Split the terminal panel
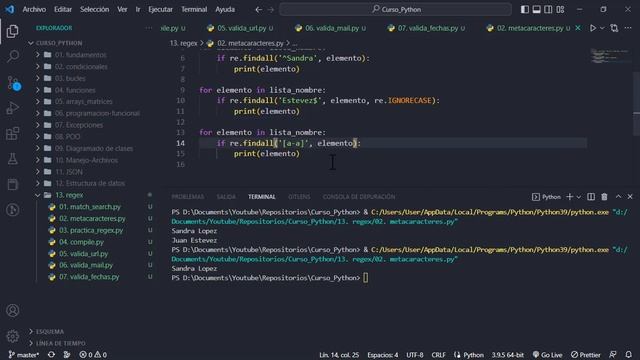640x360 pixels. [591, 197]
